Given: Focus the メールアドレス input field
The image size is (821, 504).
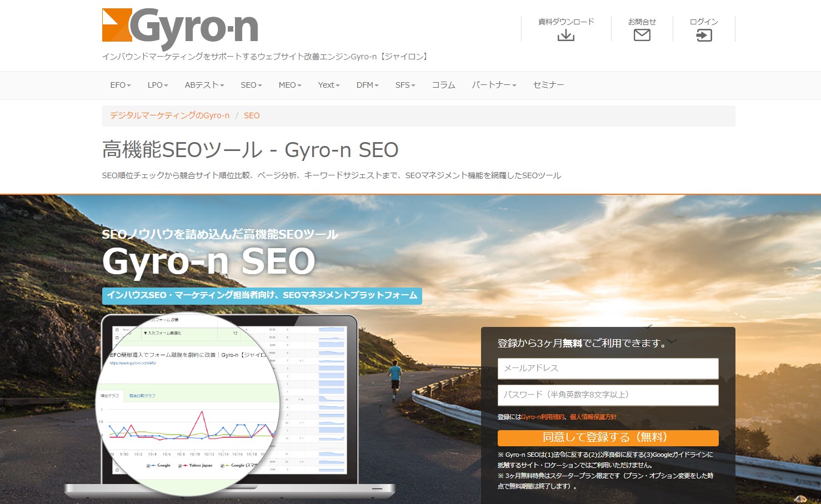Looking at the screenshot, I should [x=608, y=369].
